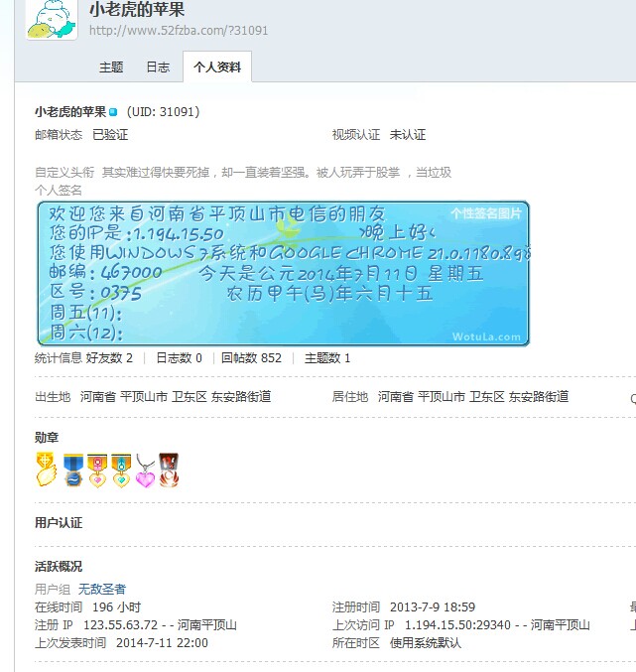Image resolution: width=636 pixels, height=672 pixels.
Task: Click the signature banner image
Action: click(x=284, y=273)
